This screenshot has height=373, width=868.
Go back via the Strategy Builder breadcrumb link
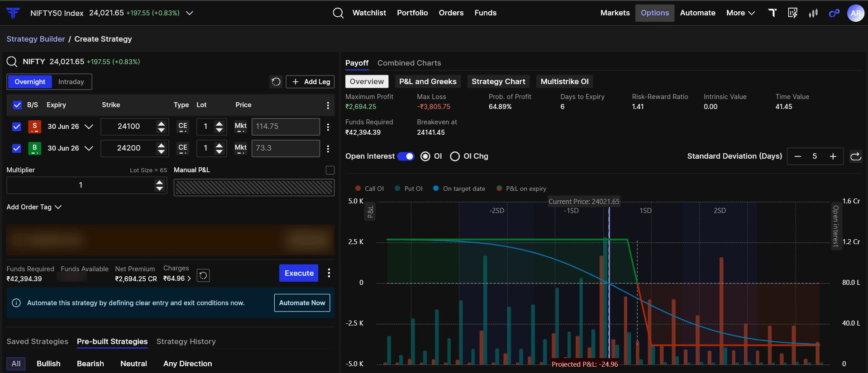point(36,39)
